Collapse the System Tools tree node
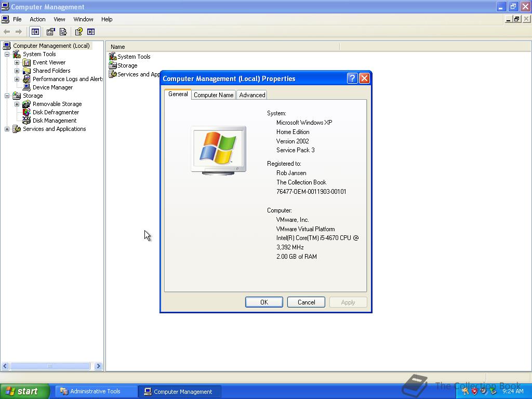532x399 pixels. click(7, 54)
